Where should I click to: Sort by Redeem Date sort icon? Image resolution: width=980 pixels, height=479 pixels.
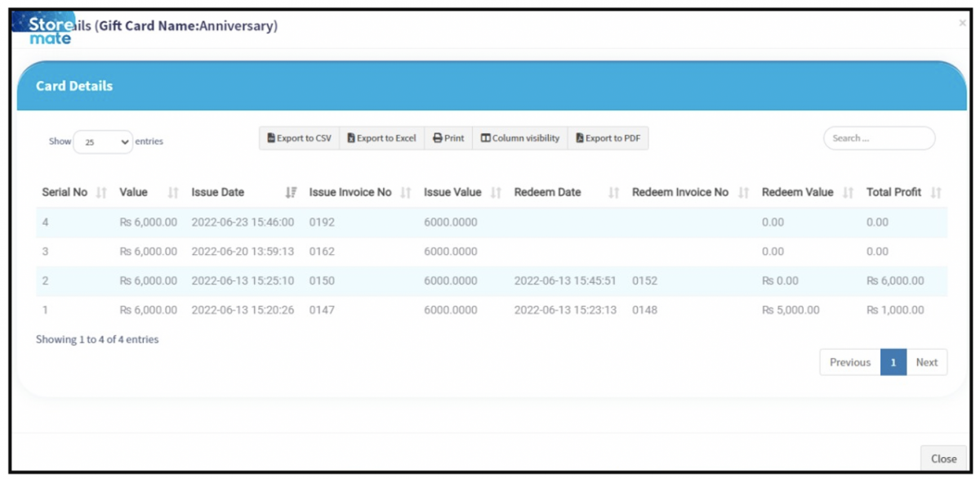[x=614, y=193]
